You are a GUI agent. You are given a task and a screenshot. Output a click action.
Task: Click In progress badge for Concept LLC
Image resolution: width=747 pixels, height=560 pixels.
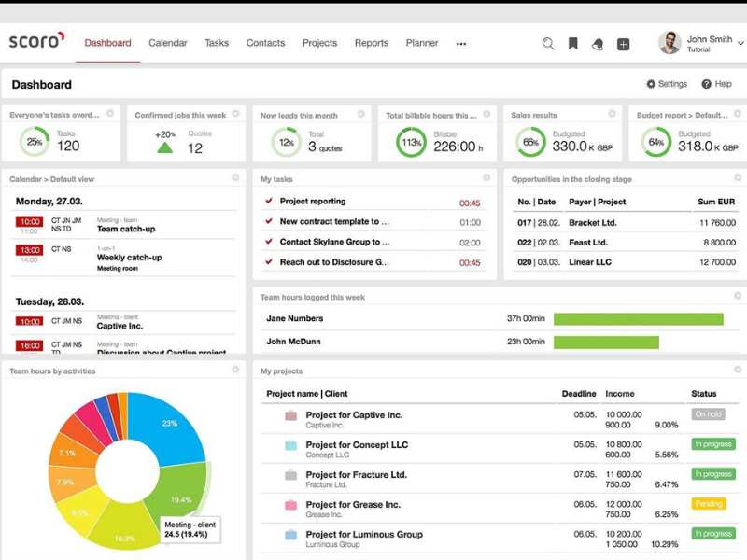pos(713,444)
